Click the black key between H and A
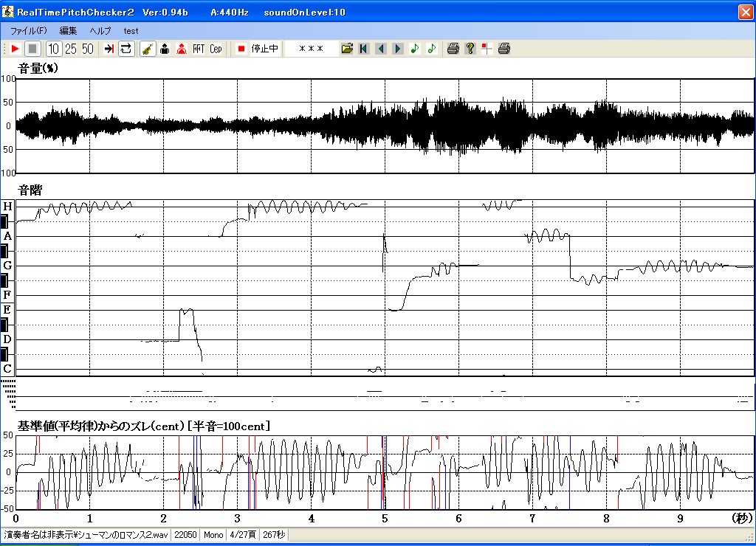 point(4,221)
